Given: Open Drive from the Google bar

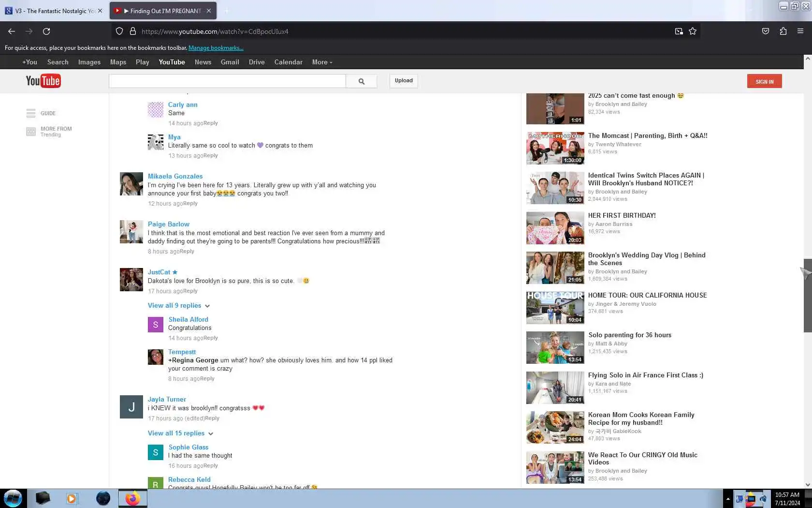Looking at the screenshot, I should pos(257,62).
